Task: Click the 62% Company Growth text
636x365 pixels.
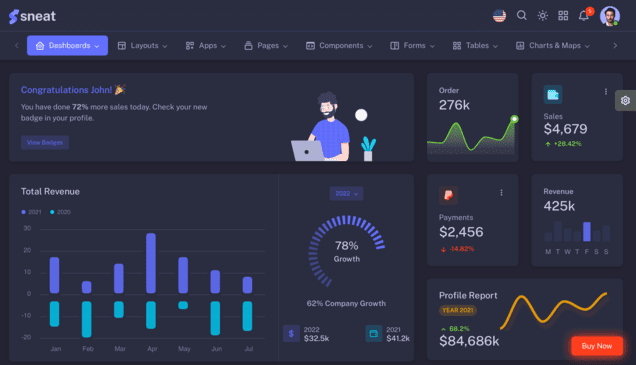Action: [346, 303]
